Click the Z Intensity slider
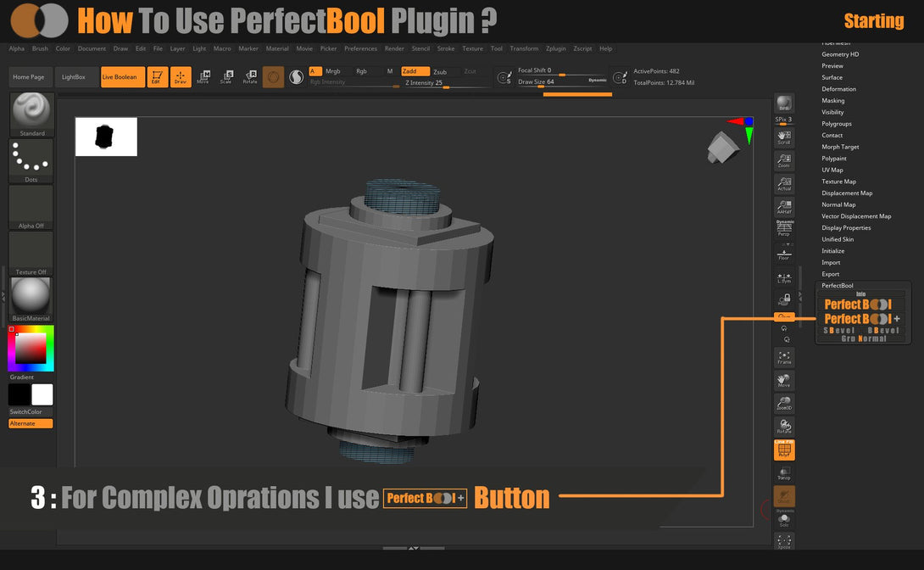 pos(447,83)
